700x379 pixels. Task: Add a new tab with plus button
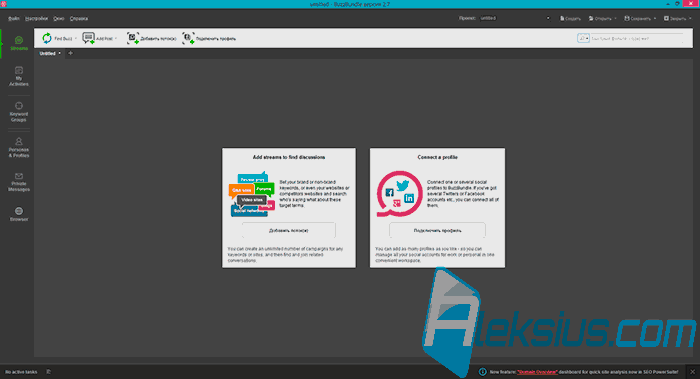[70, 53]
